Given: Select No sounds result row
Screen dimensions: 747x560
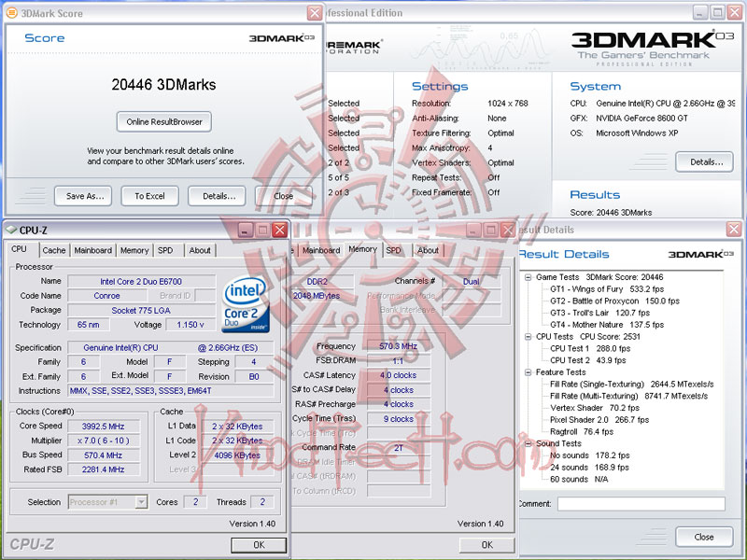Looking at the screenshot, I should coord(590,455).
